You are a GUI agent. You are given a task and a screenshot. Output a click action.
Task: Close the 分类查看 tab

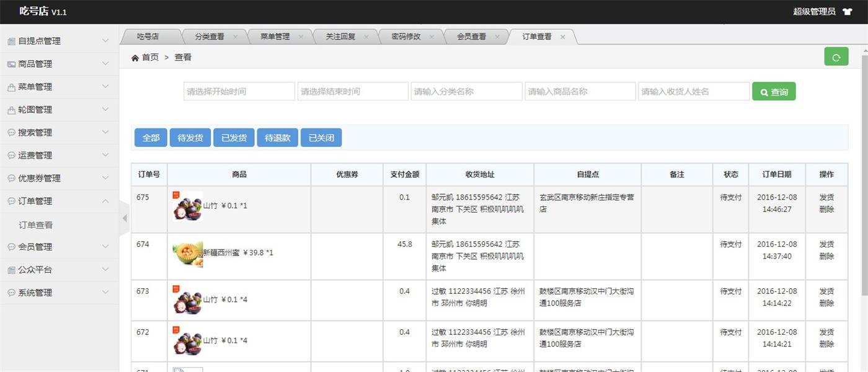(x=235, y=37)
